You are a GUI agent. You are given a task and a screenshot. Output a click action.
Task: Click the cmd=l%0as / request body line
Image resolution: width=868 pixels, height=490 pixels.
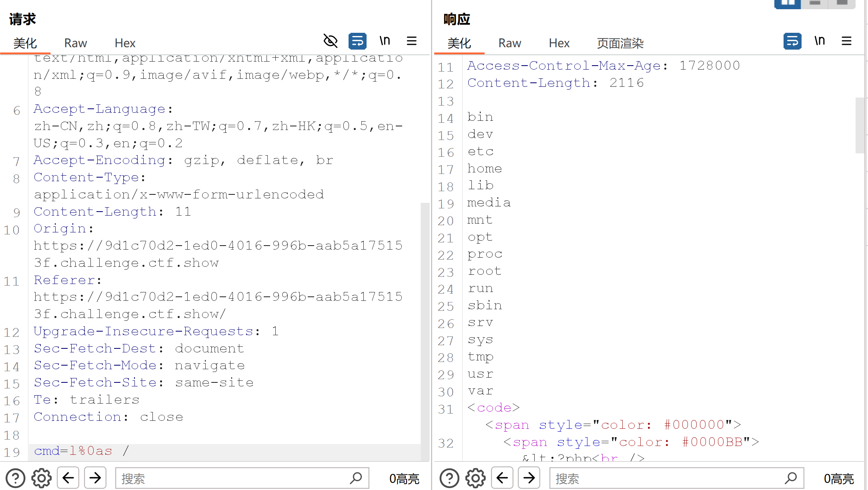tap(82, 451)
